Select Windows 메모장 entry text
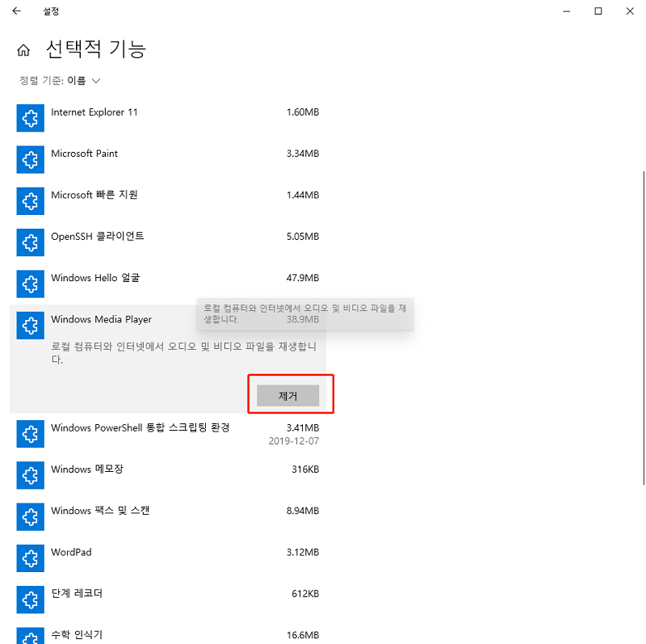646x644 pixels. (87, 469)
